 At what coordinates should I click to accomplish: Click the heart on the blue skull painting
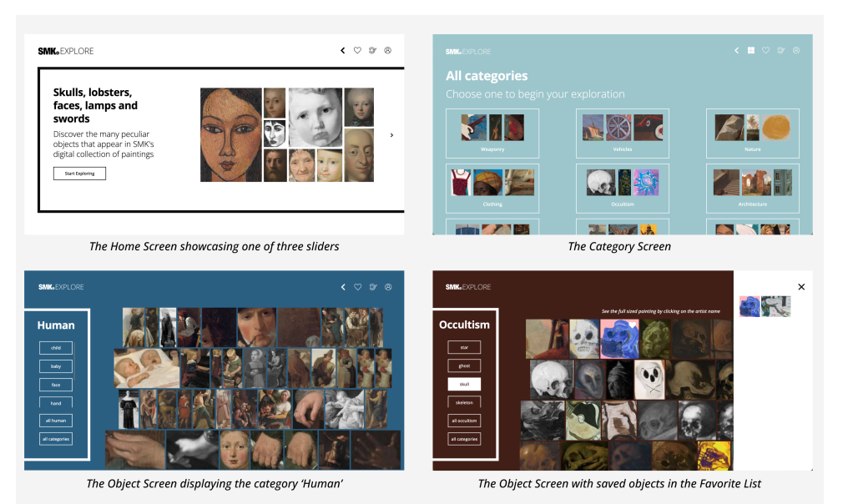(x=633, y=325)
